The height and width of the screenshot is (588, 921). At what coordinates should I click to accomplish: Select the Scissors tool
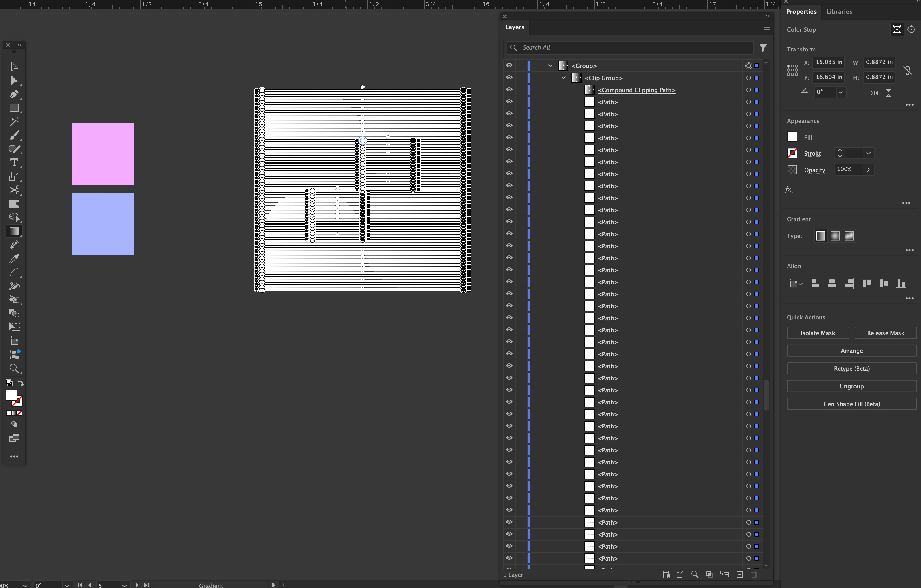pyautogui.click(x=14, y=190)
